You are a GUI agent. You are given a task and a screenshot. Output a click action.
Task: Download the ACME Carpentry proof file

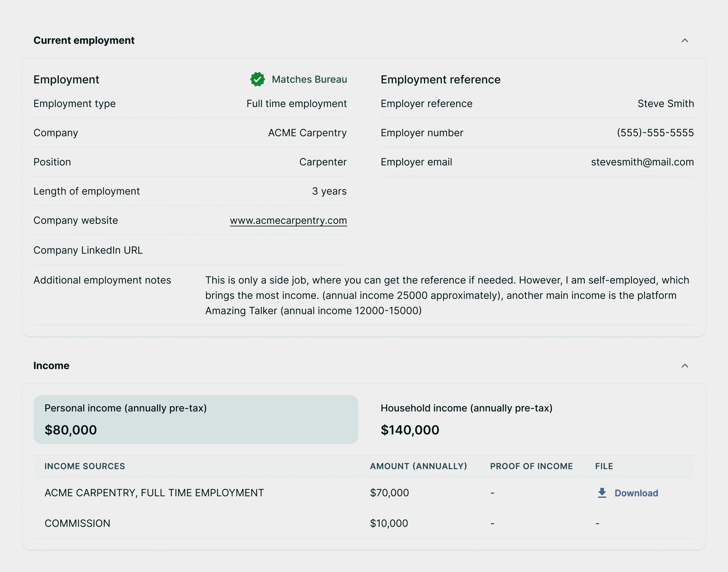(x=636, y=493)
